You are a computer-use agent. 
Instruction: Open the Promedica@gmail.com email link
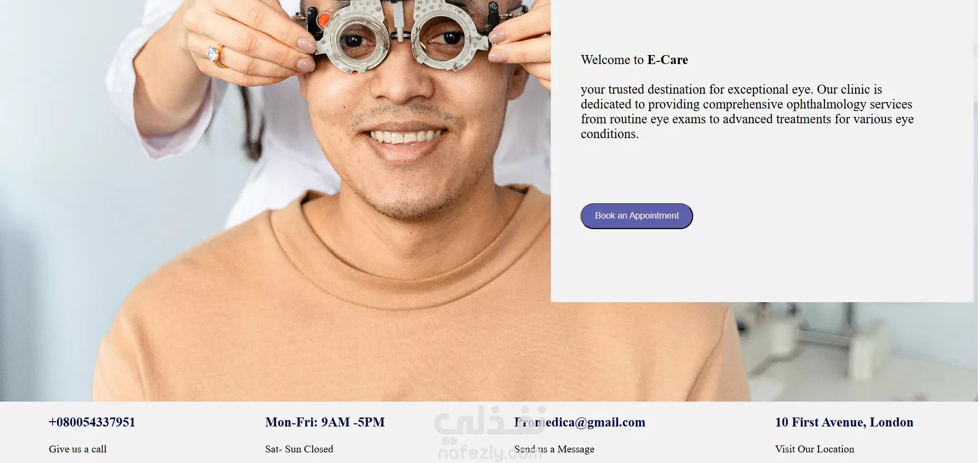[580, 422]
